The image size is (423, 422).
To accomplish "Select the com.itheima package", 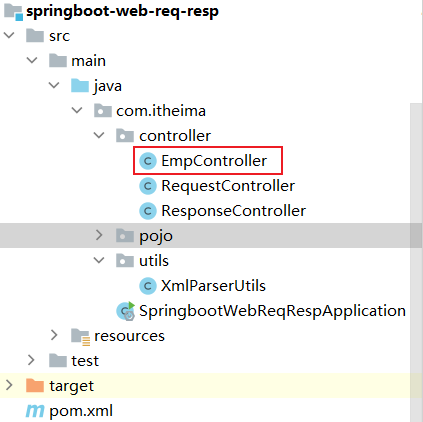I will pyautogui.click(x=161, y=111).
